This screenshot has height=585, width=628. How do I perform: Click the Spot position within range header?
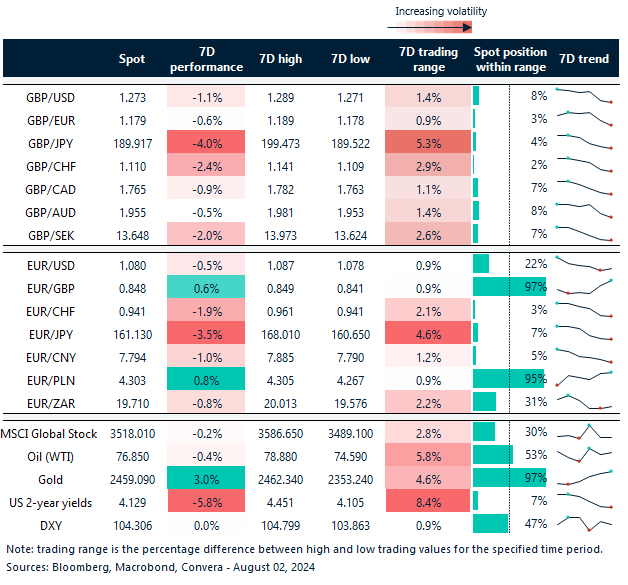coord(509,59)
